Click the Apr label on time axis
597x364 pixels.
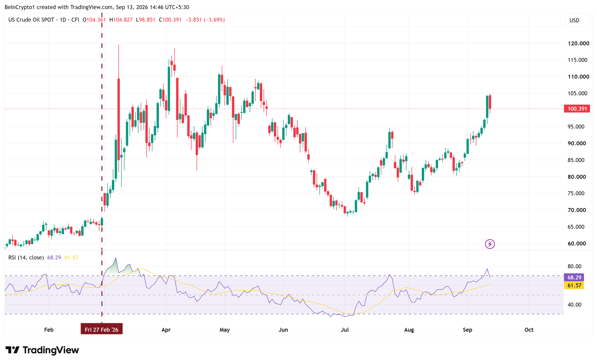166,330
